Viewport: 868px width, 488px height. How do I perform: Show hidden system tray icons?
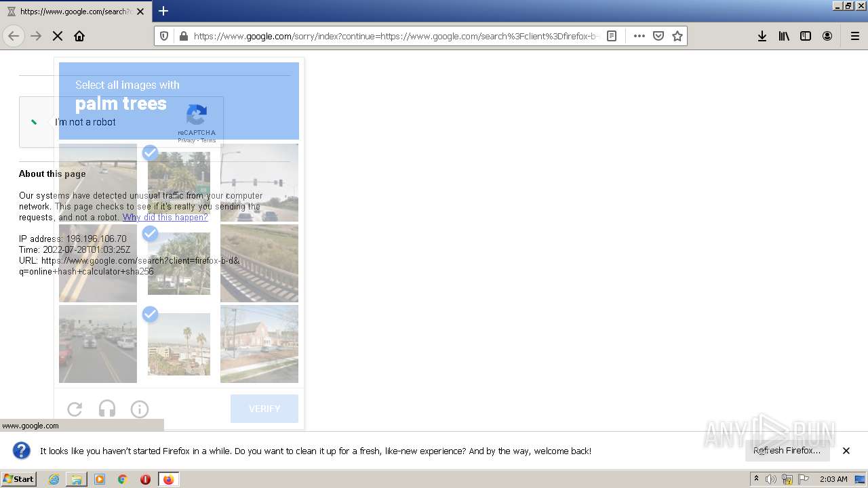(756, 479)
